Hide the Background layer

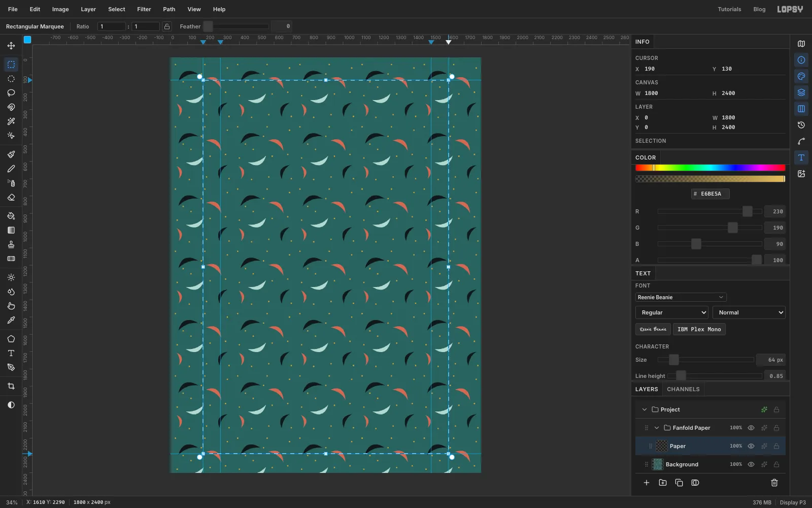tap(751, 464)
